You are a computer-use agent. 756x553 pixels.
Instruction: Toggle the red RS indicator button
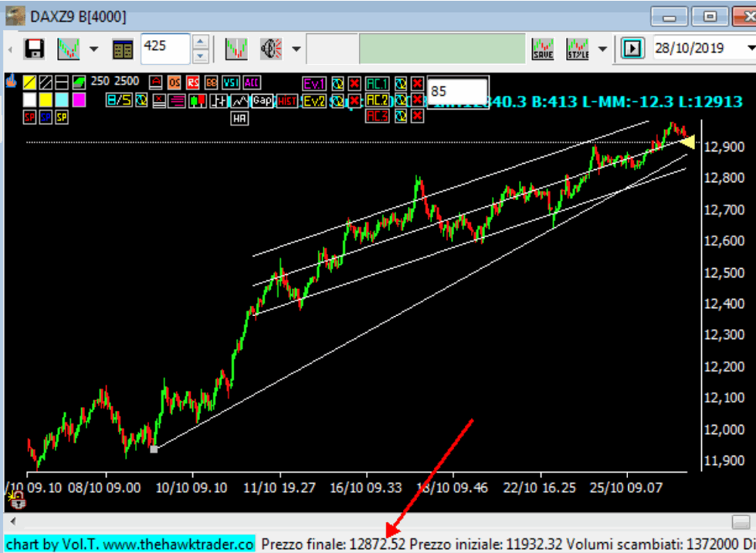(x=193, y=83)
